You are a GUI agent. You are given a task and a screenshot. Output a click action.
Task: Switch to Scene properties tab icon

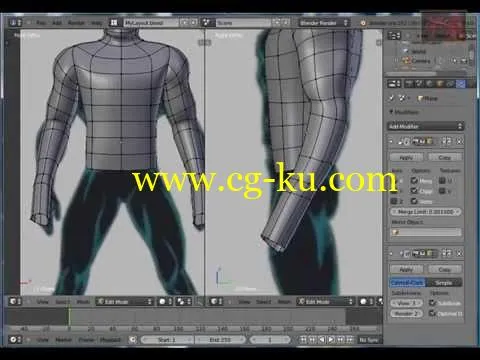click(419, 84)
